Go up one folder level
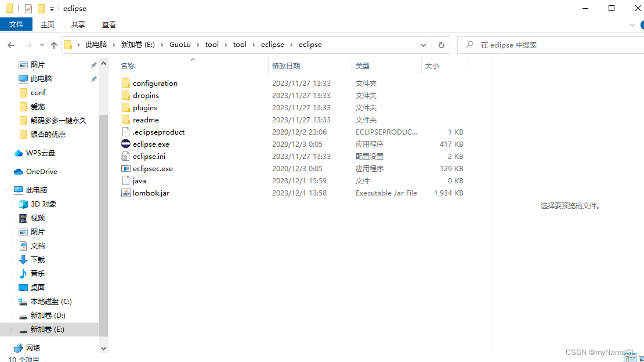The width and height of the screenshot is (644, 362). 54,45
